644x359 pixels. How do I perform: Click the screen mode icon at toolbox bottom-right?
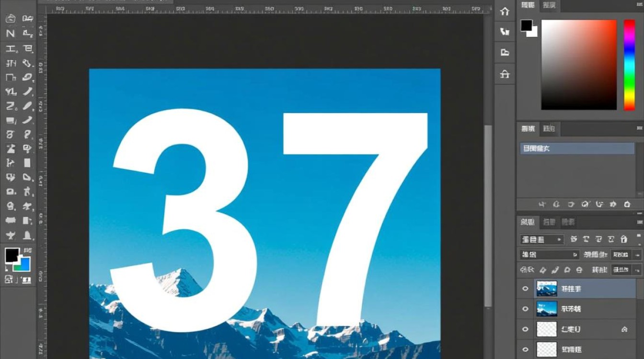tap(26, 280)
